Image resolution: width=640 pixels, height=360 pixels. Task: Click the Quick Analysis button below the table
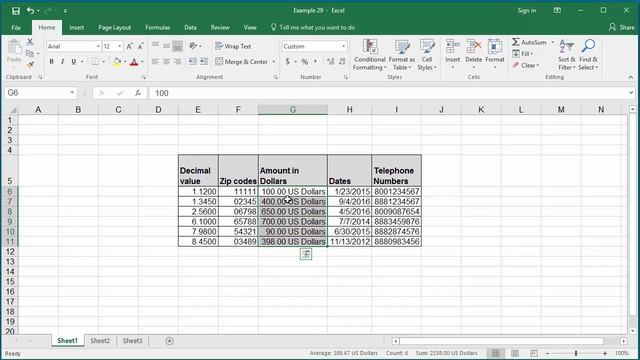tap(306, 254)
